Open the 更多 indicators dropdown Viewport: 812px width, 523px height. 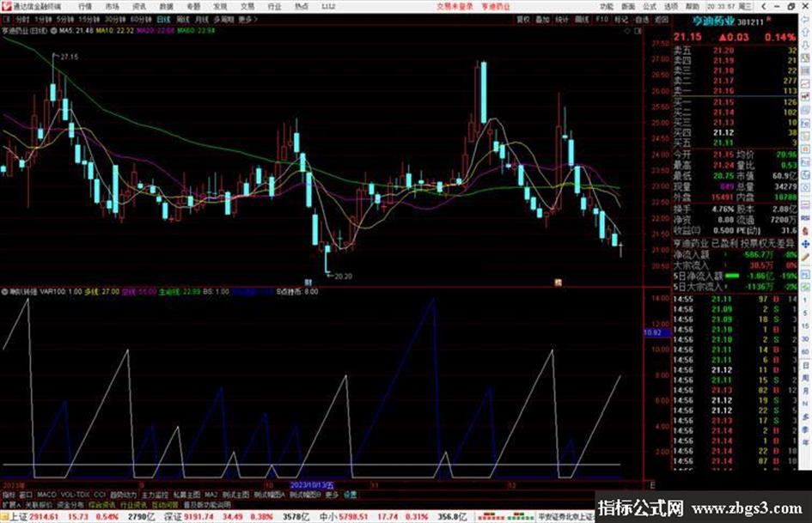point(332,495)
